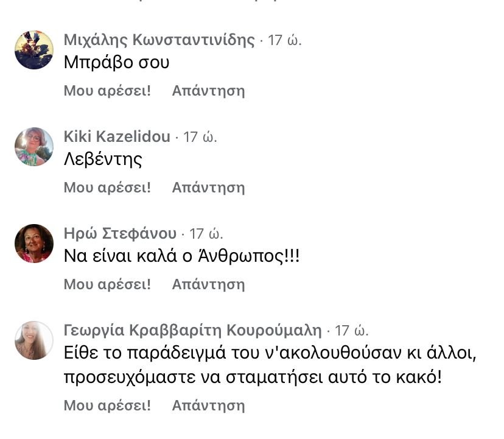This screenshot has width=504, height=439.
Task: Visit Ηρώ Στεφάνου profile via name
Action: click(x=120, y=234)
